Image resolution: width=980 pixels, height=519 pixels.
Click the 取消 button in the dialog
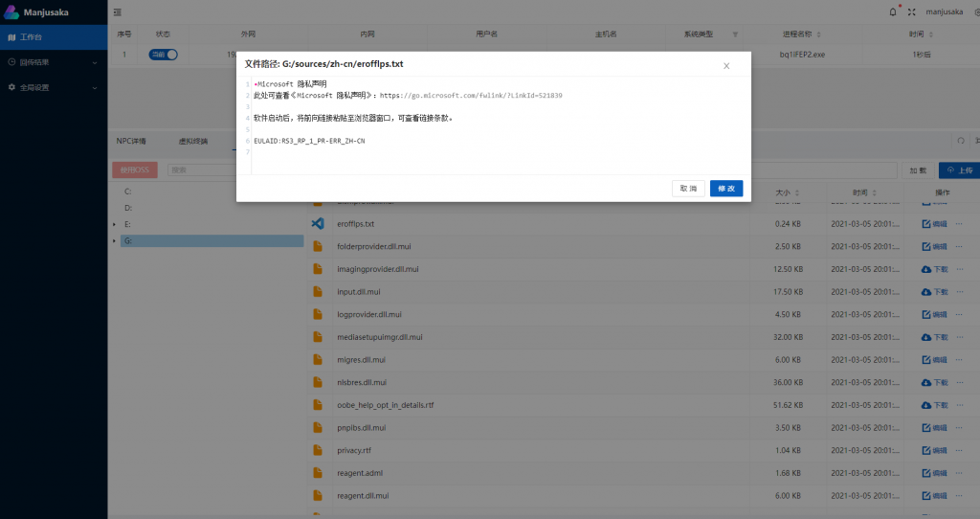coord(688,189)
